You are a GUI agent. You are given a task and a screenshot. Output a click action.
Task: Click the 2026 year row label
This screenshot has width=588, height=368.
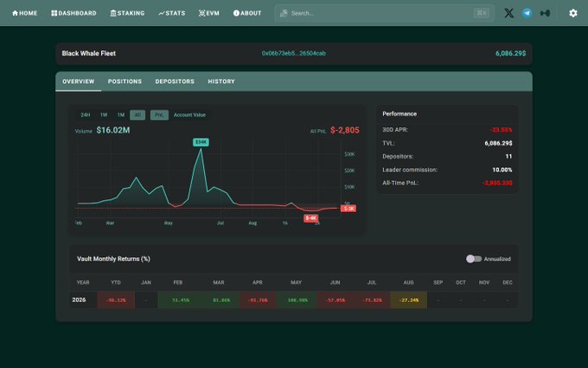79,300
